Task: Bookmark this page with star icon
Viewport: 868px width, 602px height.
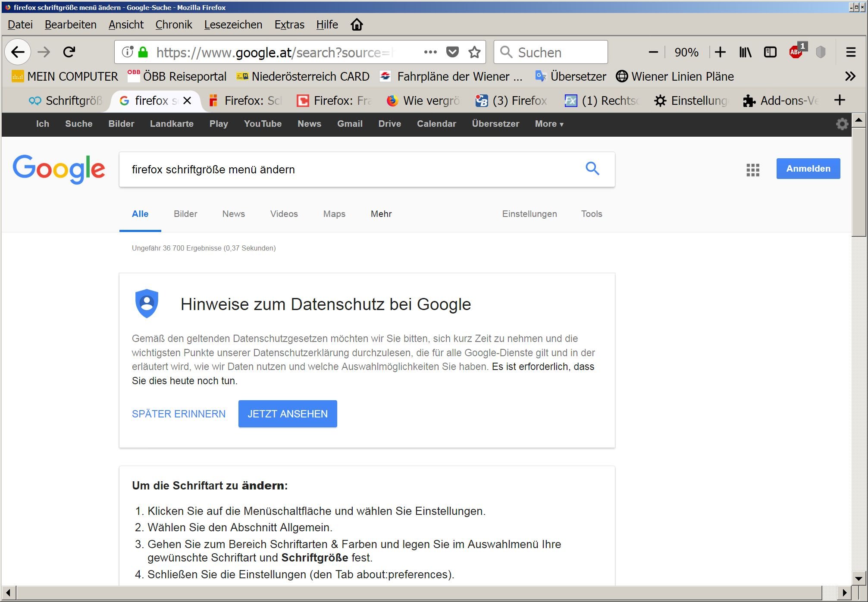Action: (474, 52)
